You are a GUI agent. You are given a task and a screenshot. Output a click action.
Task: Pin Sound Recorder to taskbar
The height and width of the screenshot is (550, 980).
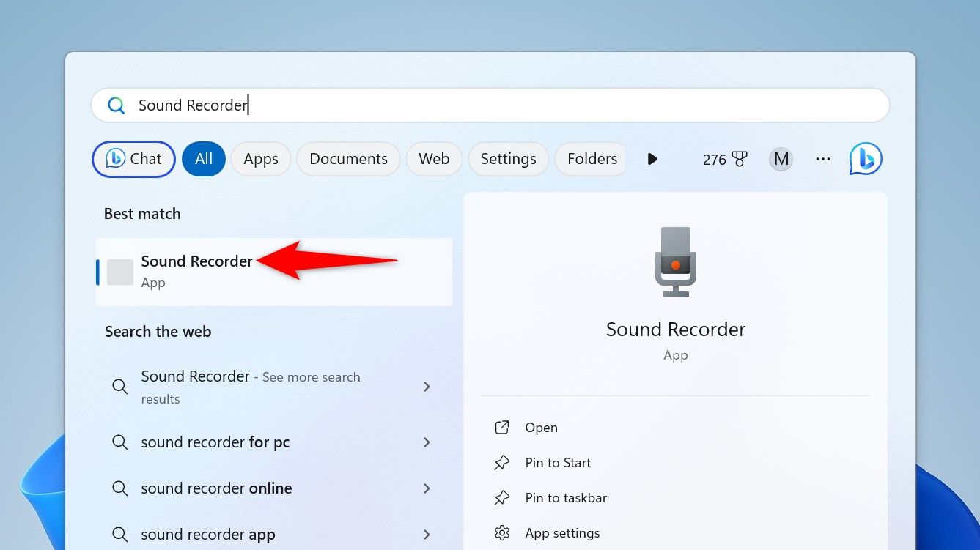tap(565, 497)
